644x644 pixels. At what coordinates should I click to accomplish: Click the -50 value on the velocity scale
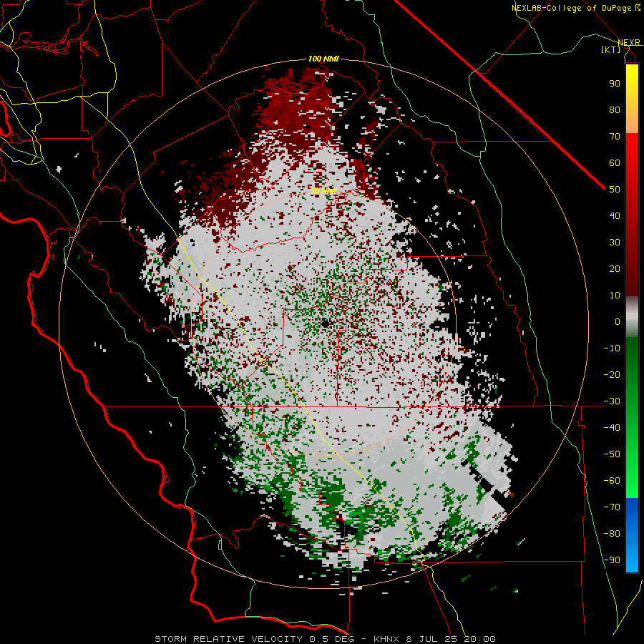point(612,454)
